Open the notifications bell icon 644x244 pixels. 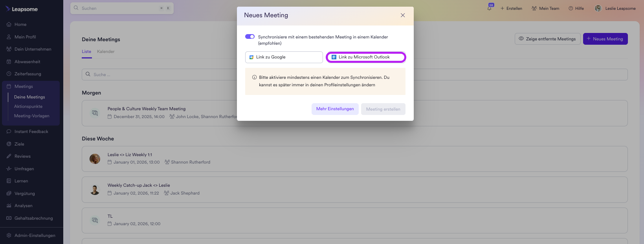tap(490, 8)
